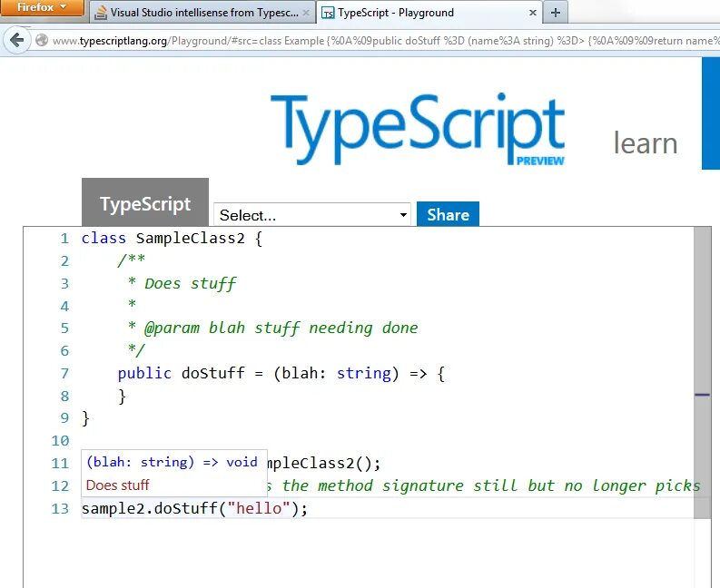Expand the Select... examples dropdown
This screenshot has width=720, height=588.
(311, 215)
